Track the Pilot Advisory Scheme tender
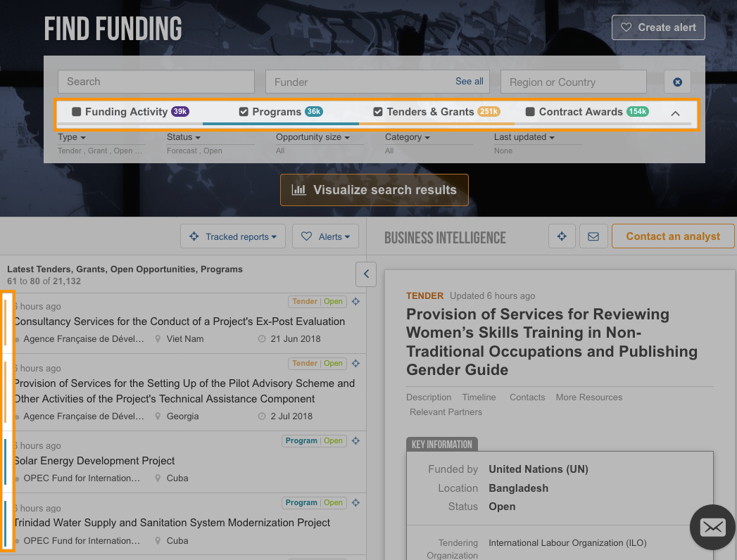This screenshot has width=737, height=560. [x=355, y=364]
